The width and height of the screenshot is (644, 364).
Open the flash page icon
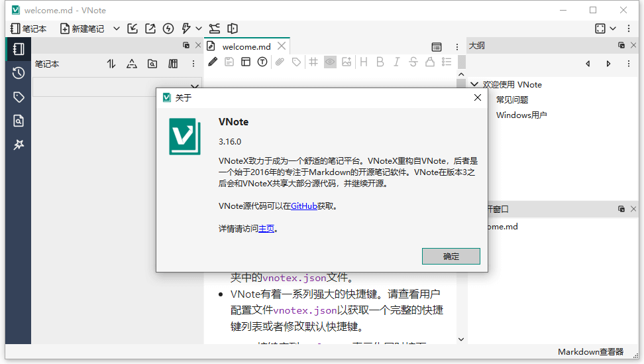pyautogui.click(x=168, y=29)
